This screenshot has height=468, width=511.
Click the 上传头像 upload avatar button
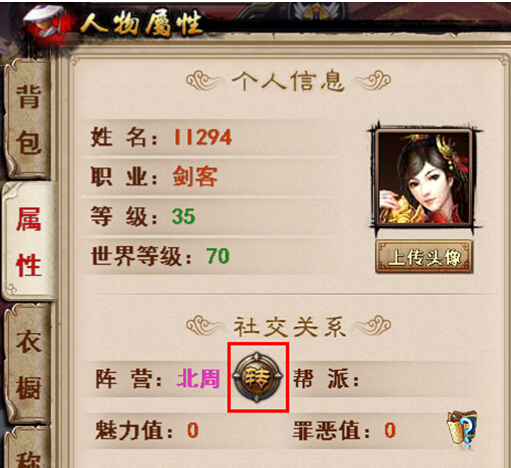[424, 257]
